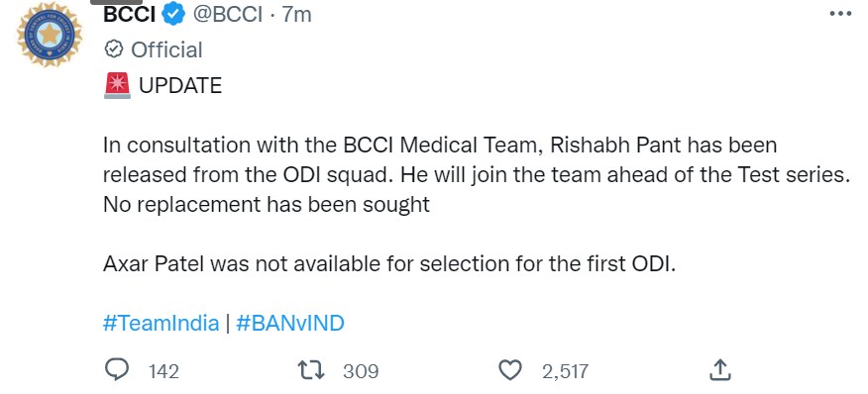Click the red siren emoji before UPDATE
This screenshot has width=868, height=394.
coord(117,85)
